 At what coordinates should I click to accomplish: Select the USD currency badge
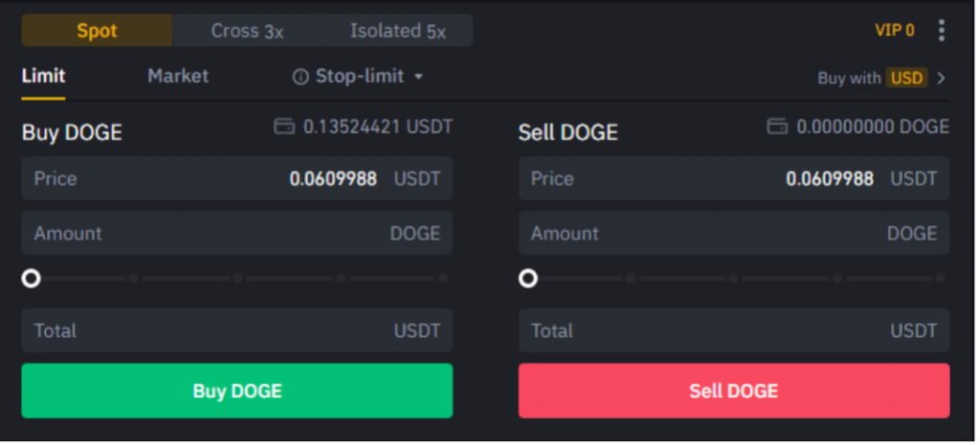pyautogui.click(x=907, y=78)
